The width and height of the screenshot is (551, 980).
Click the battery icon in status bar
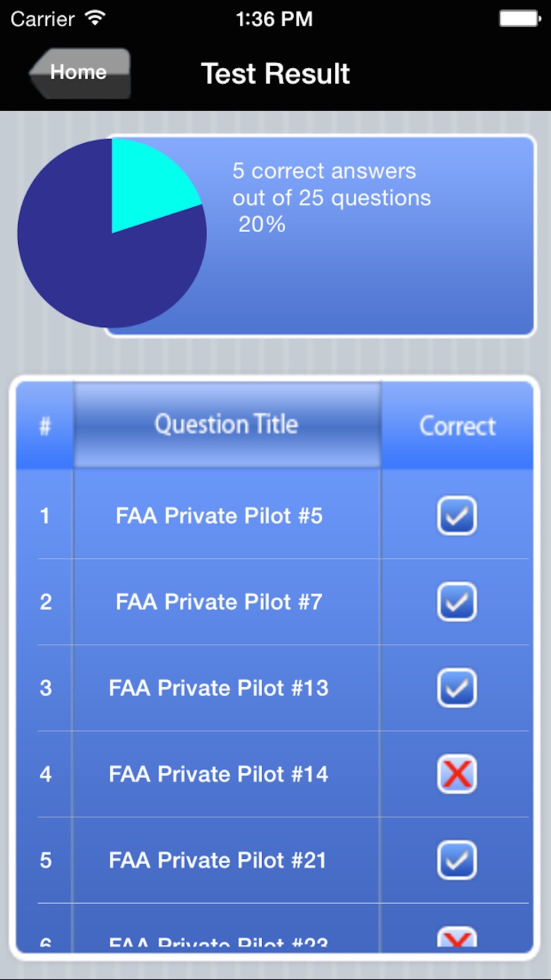(520, 19)
